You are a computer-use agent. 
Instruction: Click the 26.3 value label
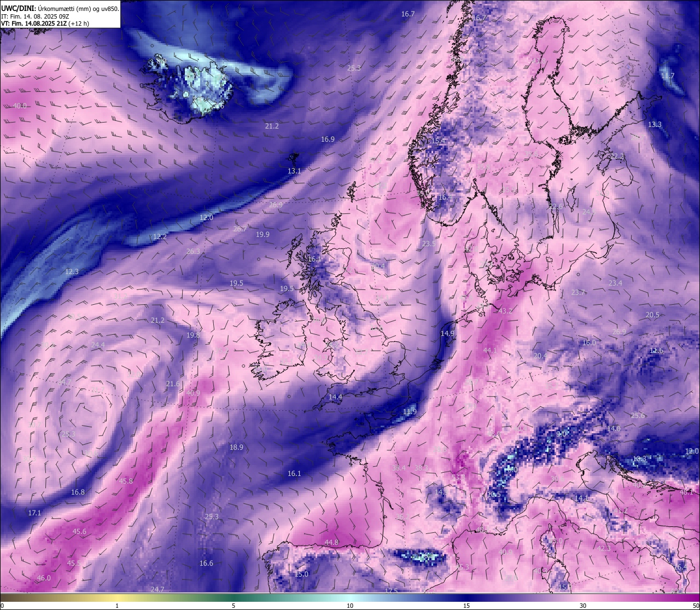(193, 252)
